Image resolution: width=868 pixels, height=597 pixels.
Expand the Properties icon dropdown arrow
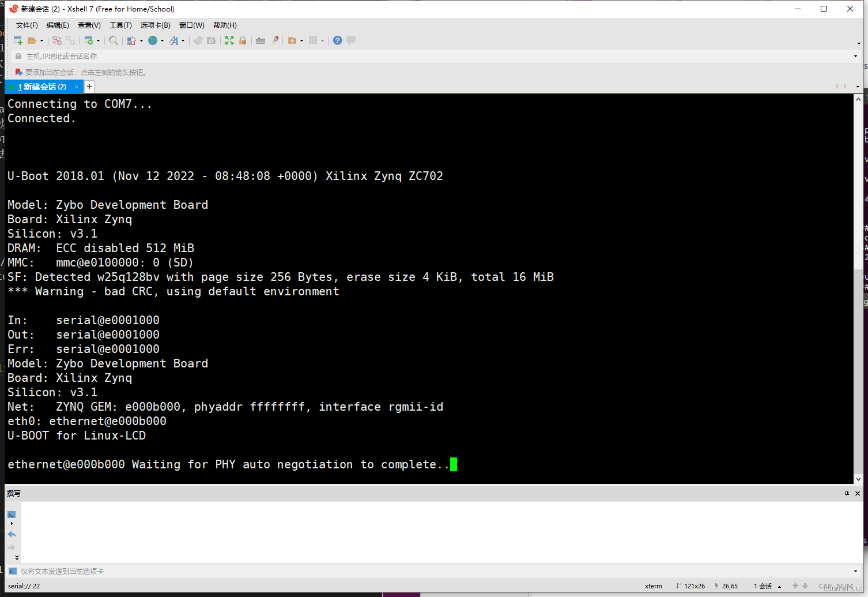pyautogui.click(x=98, y=40)
